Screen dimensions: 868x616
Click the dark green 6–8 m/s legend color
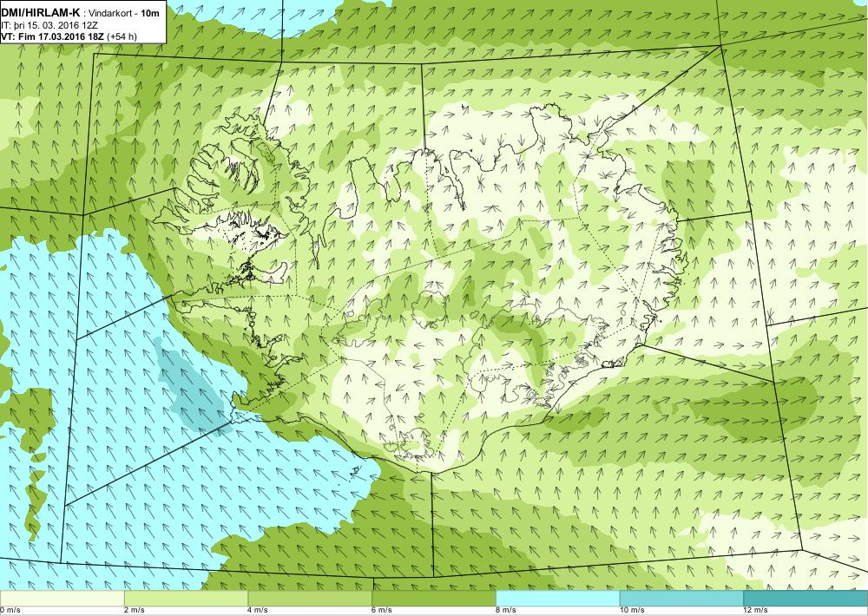pos(434,599)
